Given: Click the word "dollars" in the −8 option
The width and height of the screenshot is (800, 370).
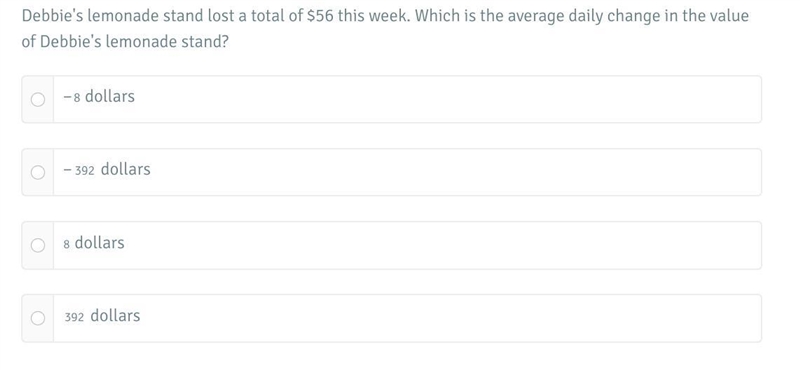Looking at the screenshot, I should click(110, 96).
